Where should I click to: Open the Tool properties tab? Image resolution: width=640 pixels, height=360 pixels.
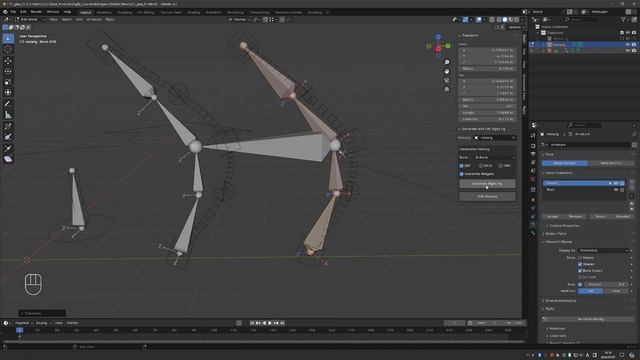pyautogui.click(x=533, y=135)
